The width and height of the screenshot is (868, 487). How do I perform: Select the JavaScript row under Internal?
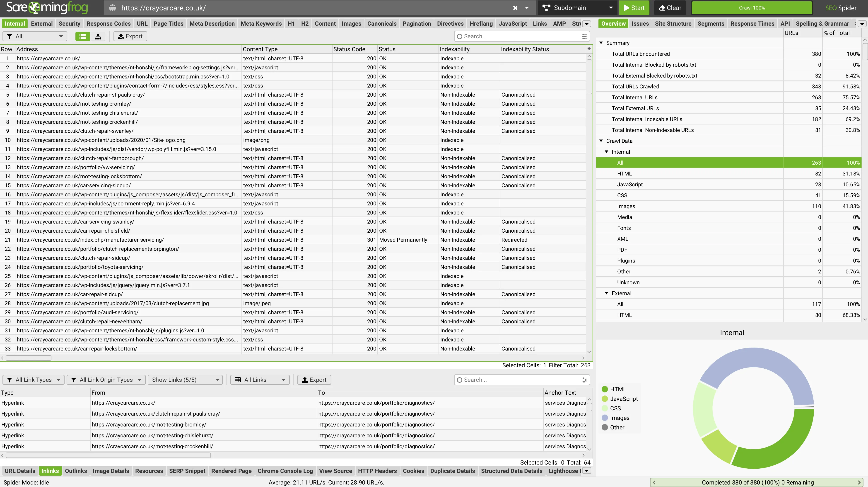point(728,185)
